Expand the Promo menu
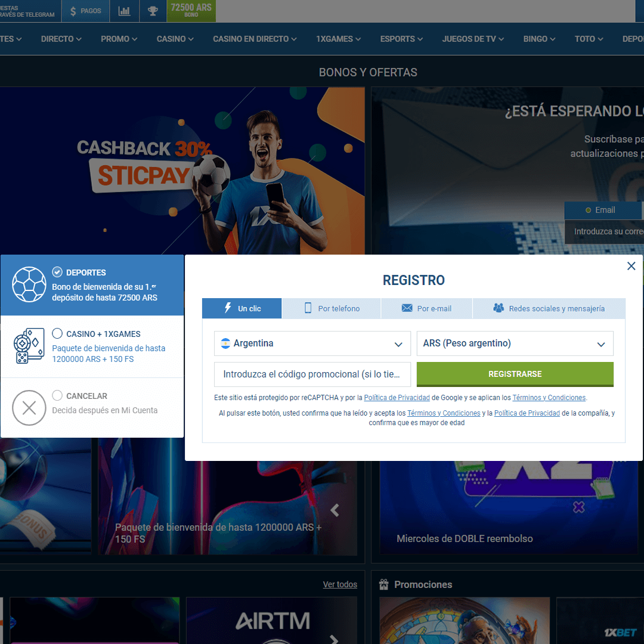This screenshot has width=644, height=644. tap(119, 39)
